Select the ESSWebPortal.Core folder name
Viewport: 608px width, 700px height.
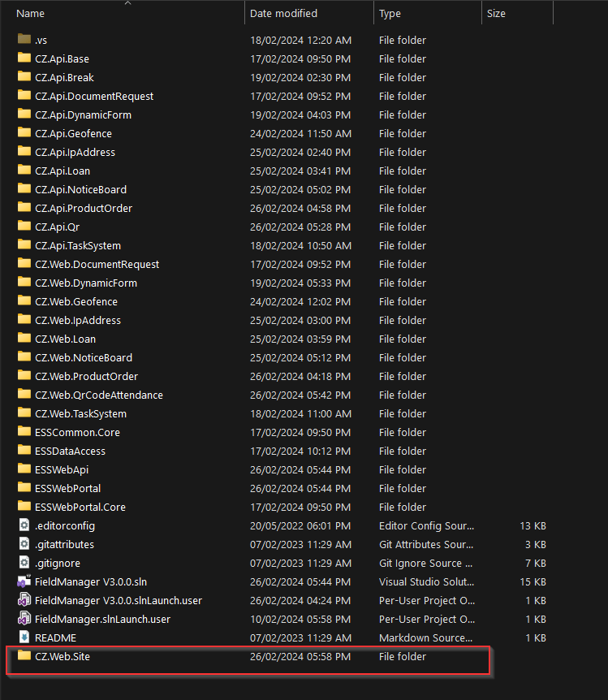(80, 508)
